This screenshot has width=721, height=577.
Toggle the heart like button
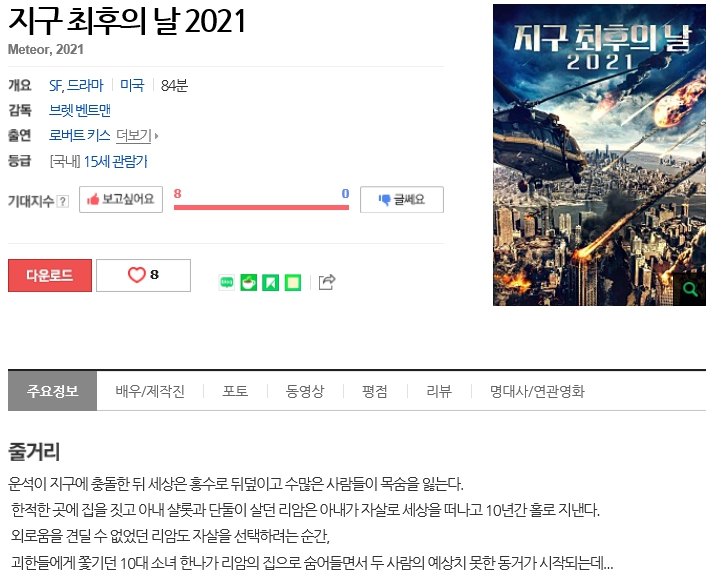pos(142,275)
